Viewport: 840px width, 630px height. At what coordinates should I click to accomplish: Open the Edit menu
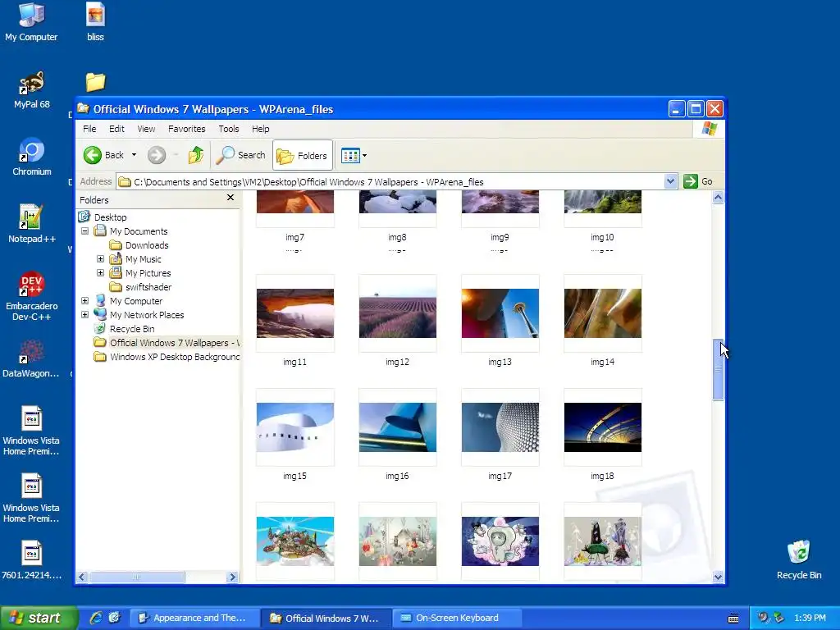click(x=116, y=129)
